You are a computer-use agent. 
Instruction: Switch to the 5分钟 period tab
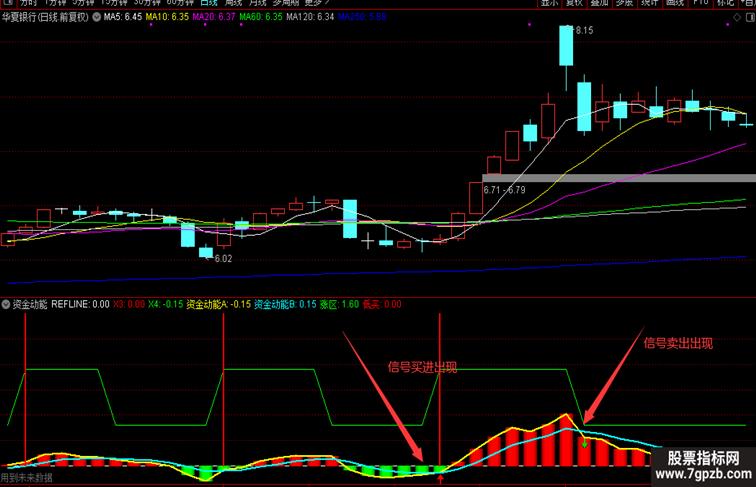tap(82, 3)
